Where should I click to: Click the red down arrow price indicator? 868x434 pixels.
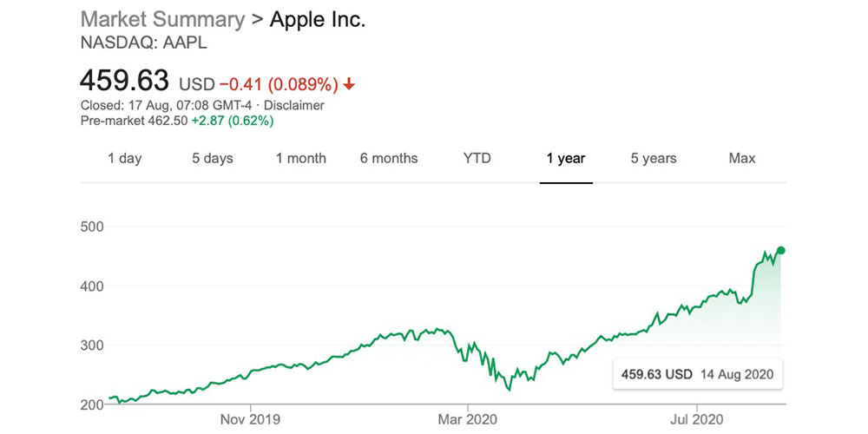(x=349, y=84)
